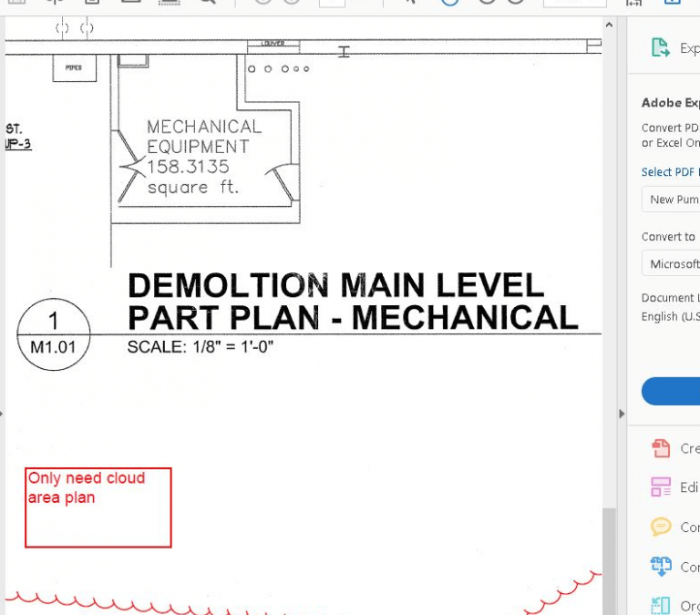The height and width of the screenshot is (615, 700).
Task: Collapse the right tools pane arrow
Action: (622, 414)
